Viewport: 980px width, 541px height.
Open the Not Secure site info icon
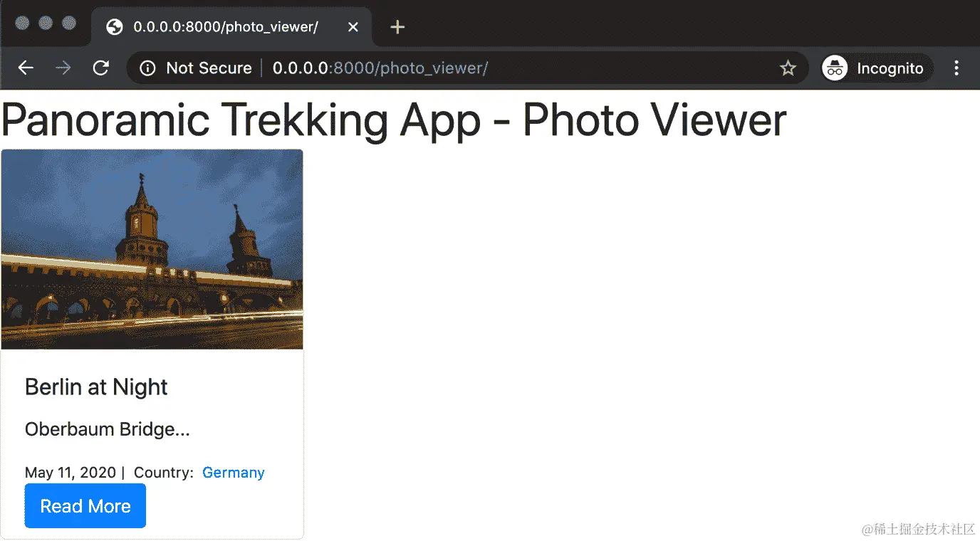pyautogui.click(x=147, y=68)
